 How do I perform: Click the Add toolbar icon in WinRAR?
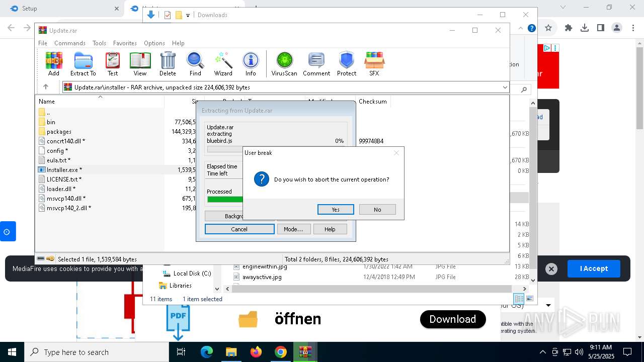point(54,64)
